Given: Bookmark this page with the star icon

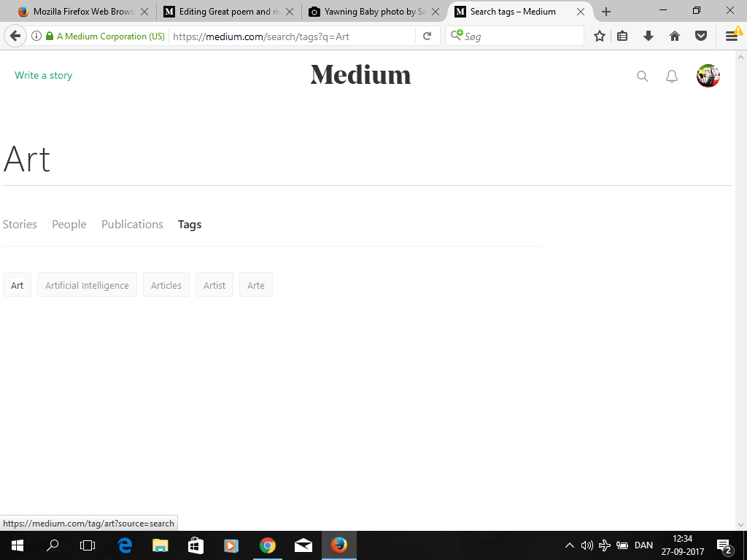Looking at the screenshot, I should [600, 36].
